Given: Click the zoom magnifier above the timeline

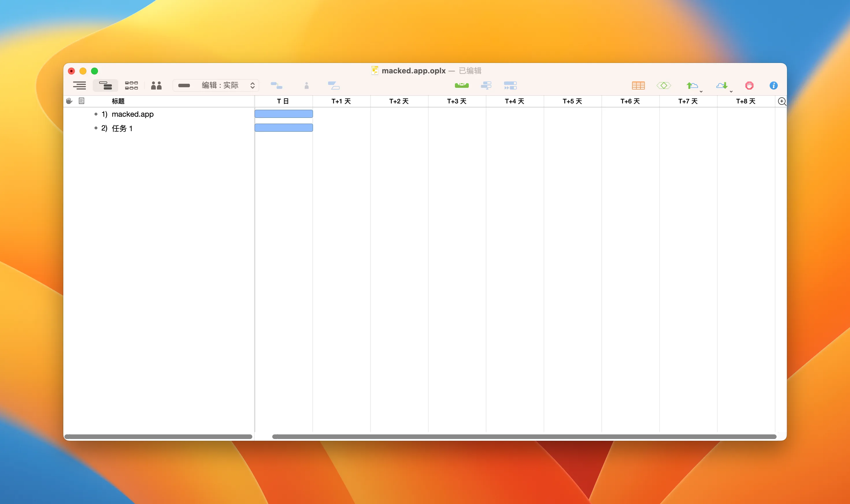Looking at the screenshot, I should [x=782, y=101].
